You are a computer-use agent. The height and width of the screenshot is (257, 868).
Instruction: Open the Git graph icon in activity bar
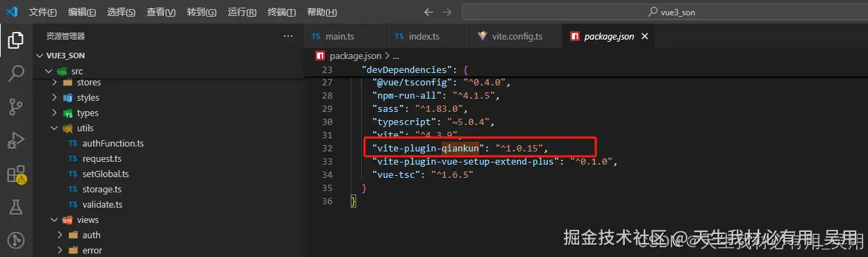15,240
